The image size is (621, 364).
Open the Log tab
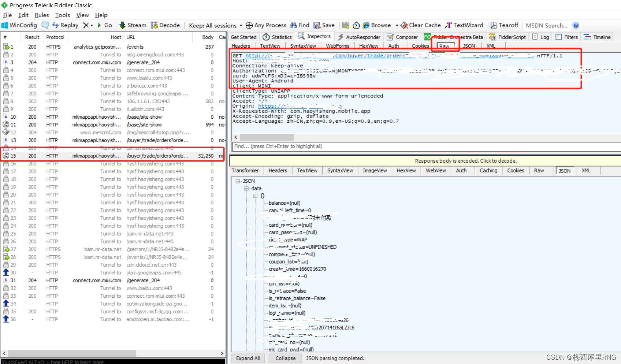pos(541,37)
